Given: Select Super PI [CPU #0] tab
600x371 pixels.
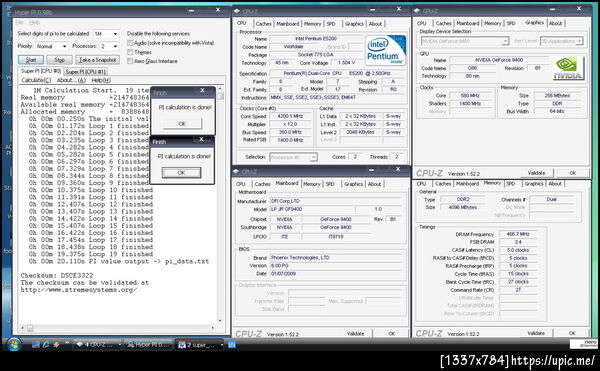Looking at the screenshot, I should pyautogui.click(x=41, y=71).
